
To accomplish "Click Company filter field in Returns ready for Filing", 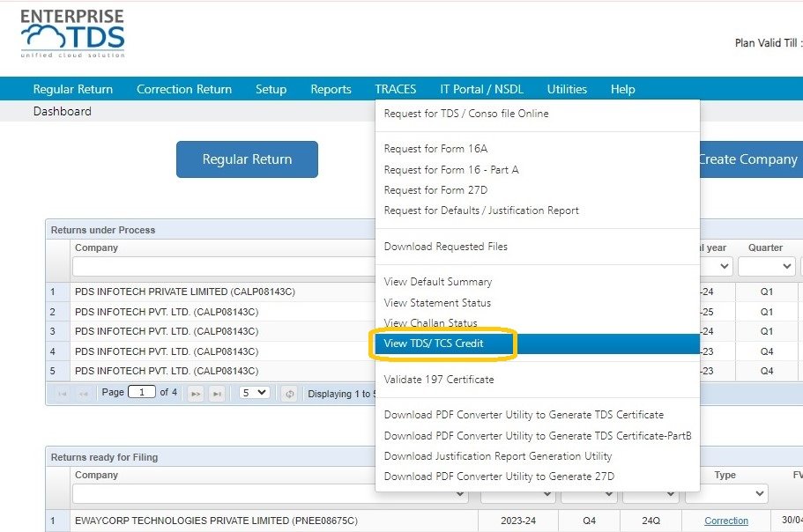I will click(x=271, y=493).
